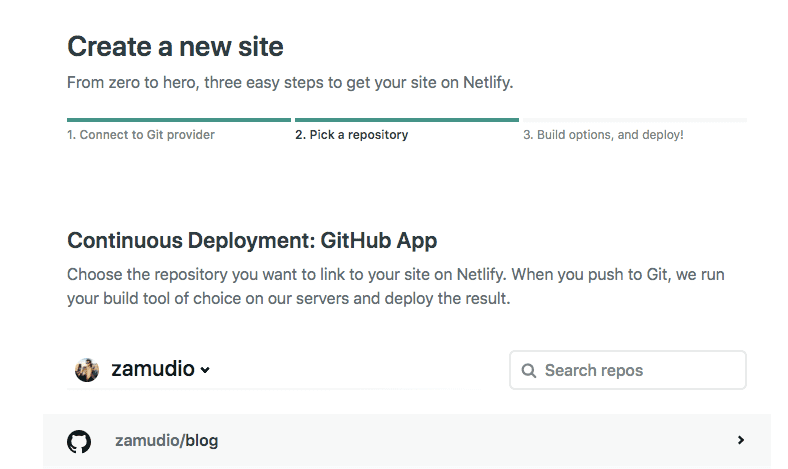Click the zamudio profile avatar picture

tap(87, 370)
